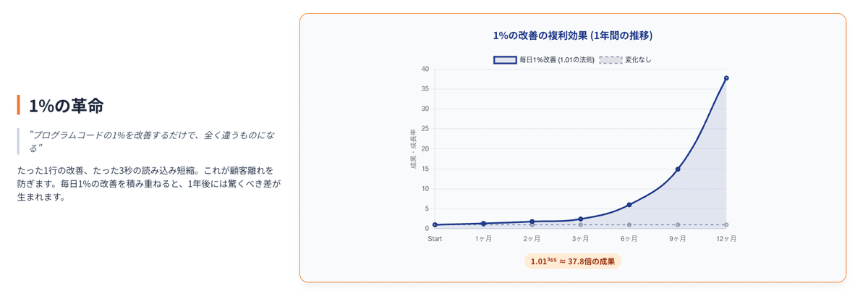Select the 9ヶ月 data point on blue curve

[678, 169]
